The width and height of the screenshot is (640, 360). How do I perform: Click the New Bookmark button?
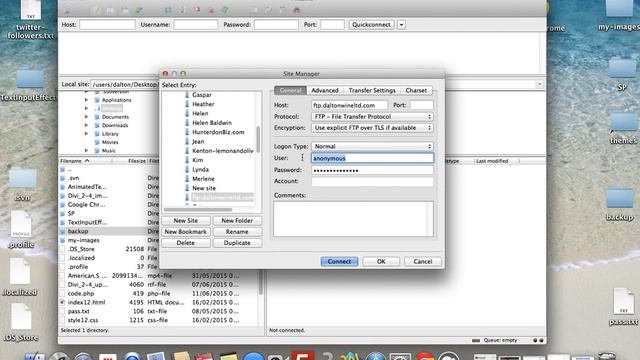186,231
